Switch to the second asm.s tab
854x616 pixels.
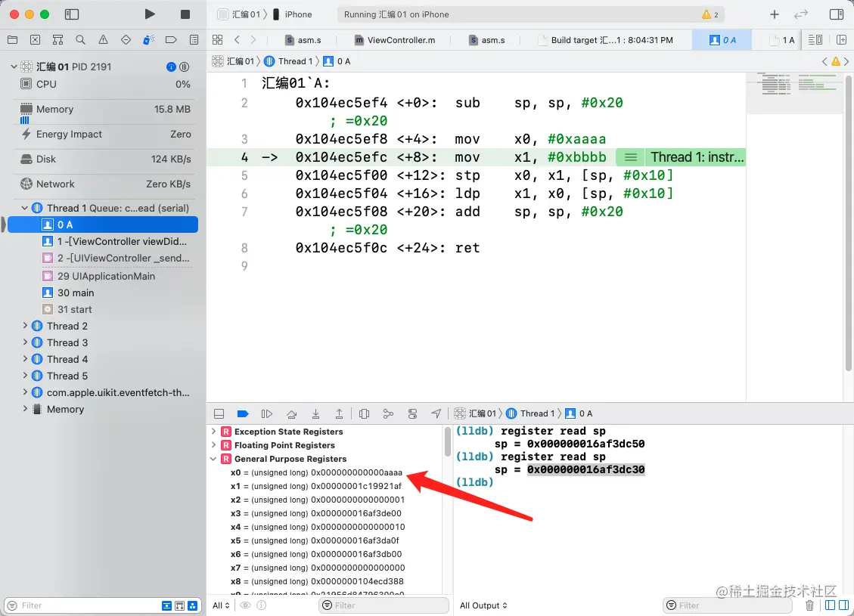click(x=487, y=40)
